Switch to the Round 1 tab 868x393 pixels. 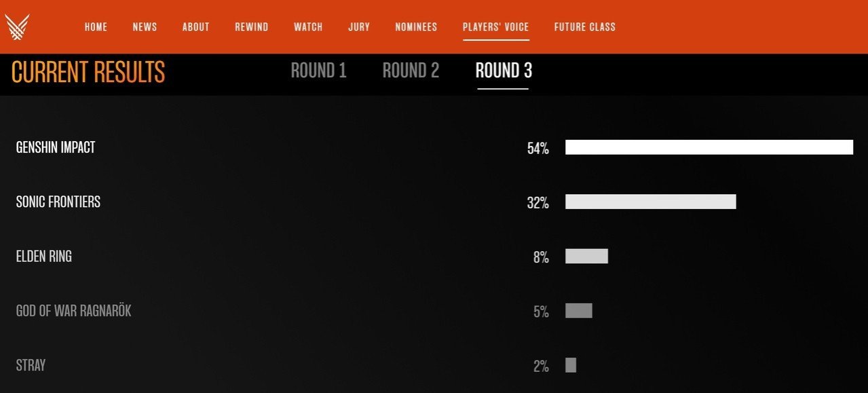coord(319,71)
